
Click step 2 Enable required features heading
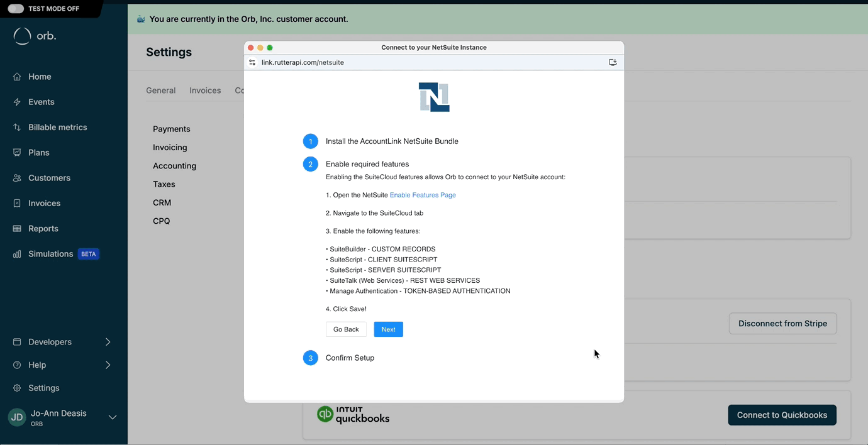click(x=367, y=164)
